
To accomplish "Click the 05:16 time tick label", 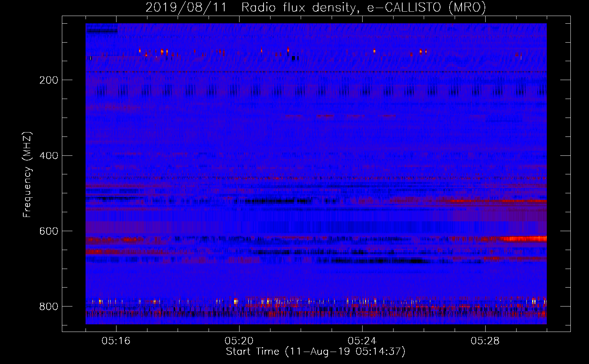I will pos(116,341).
